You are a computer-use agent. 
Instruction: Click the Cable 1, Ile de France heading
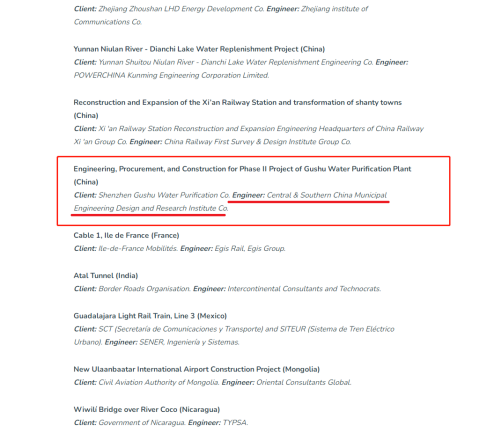point(126,235)
